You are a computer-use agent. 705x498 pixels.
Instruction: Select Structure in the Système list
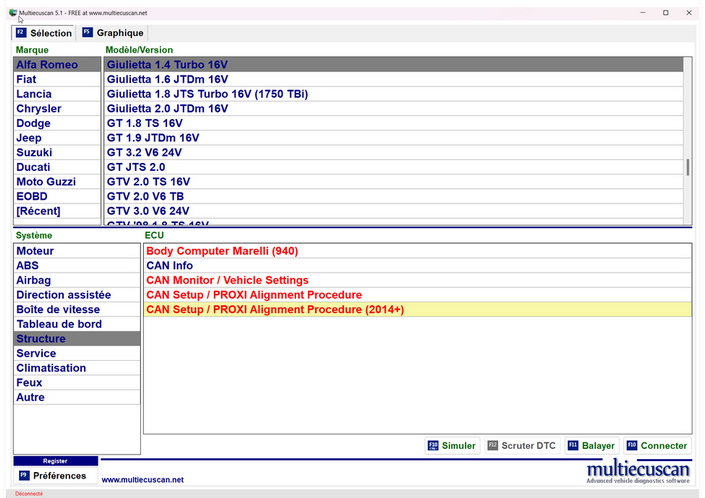77,338
